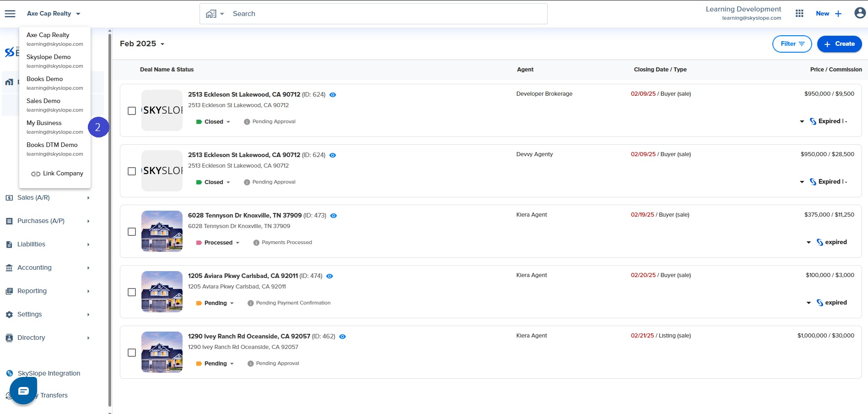This screenshot has width=868, height=414.
Task: Select checkbox for 6028 Tennyson Dr deal
Action: 132,232
